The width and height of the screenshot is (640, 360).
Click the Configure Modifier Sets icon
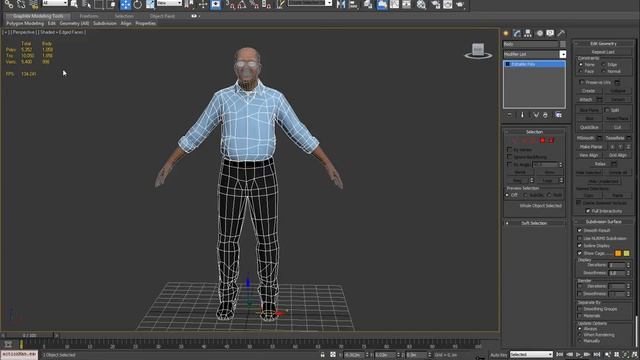558,116
